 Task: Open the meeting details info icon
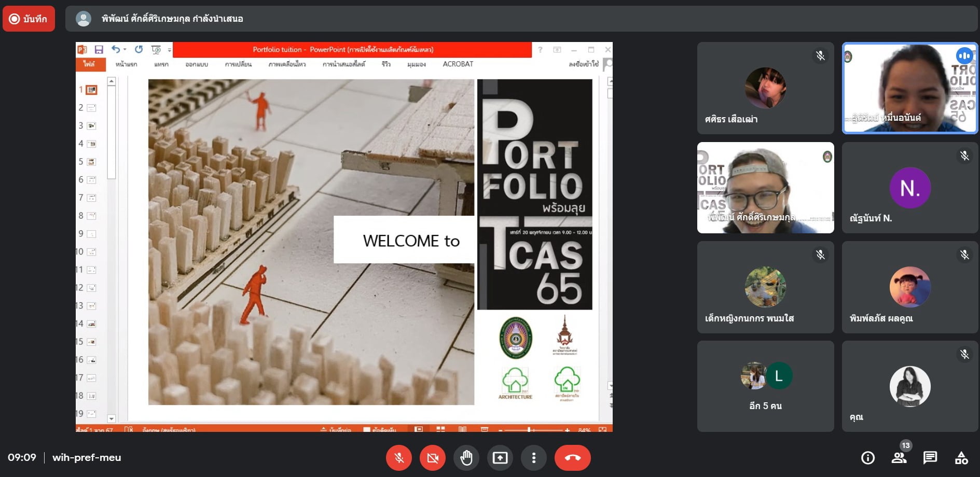867,458
